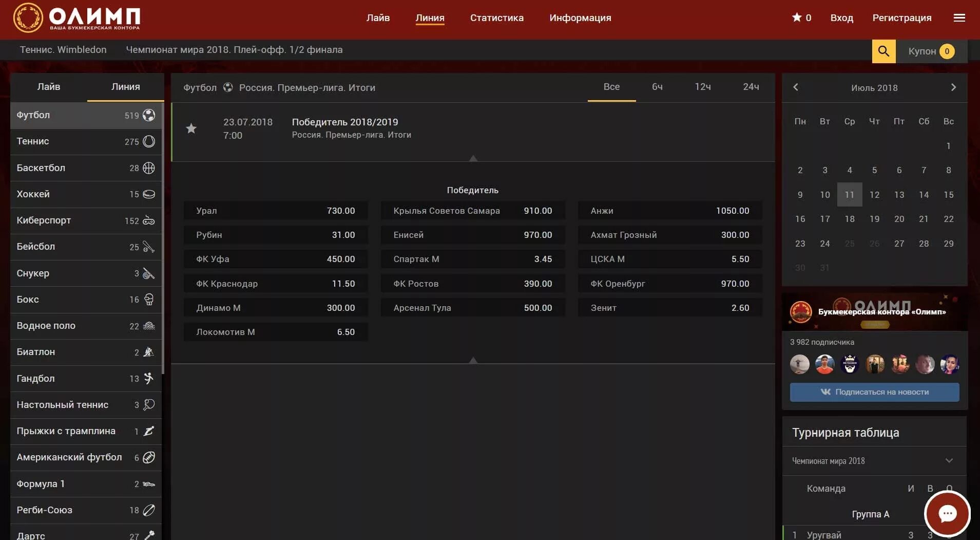The image size is (980, 540).
Task: Click the yellow search button
Action: tap(883, 51)
